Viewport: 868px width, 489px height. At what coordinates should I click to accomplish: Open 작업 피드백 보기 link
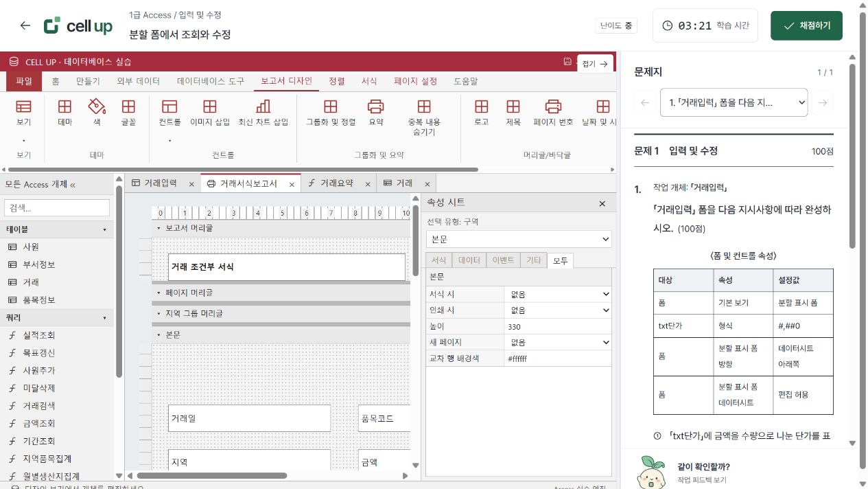tap(702, 480)
